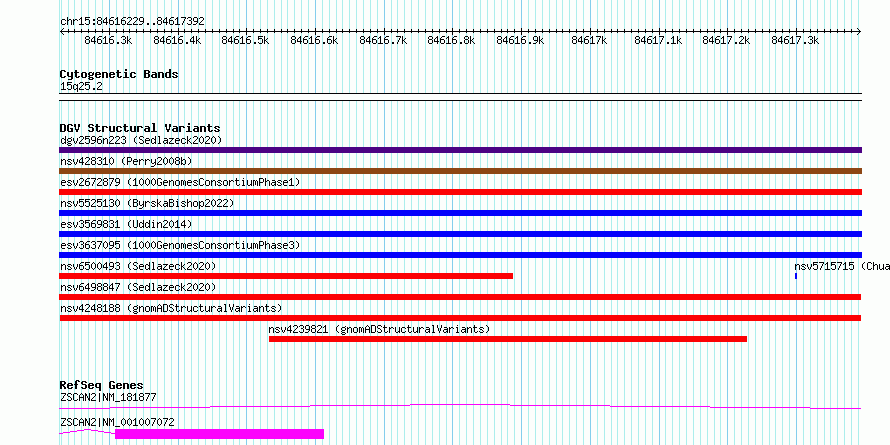Image resolution: width=890 pixels, height=445 pixels.
Task: Click the 15q25.2 band label
Action: click(x=81, y=87)
